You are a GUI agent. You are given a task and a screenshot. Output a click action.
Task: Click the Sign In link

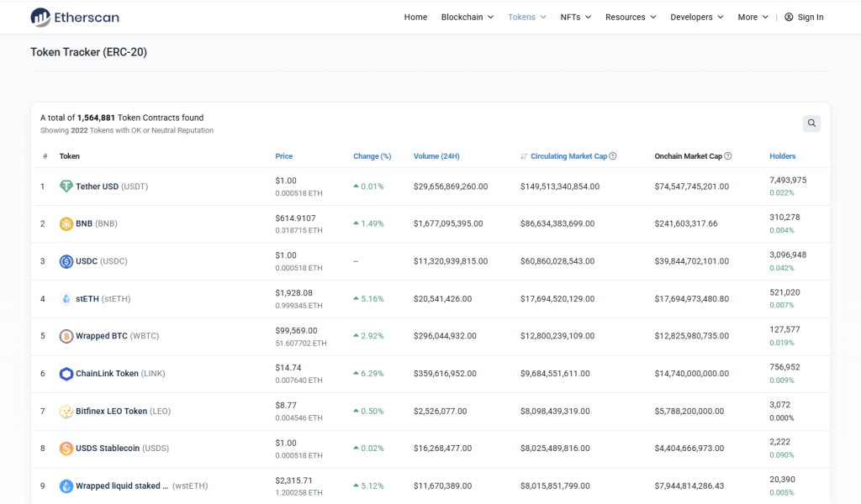pyautogui.click(x=811, y=17)
